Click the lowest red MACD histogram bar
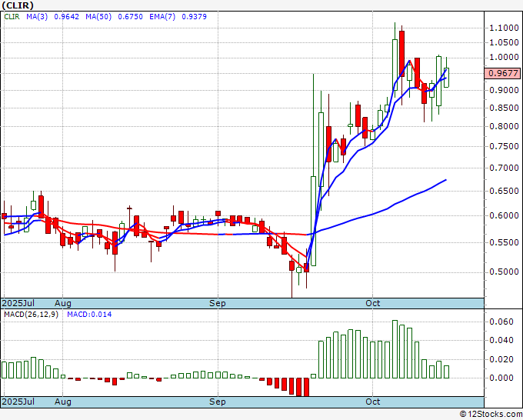 coord(306,387)
